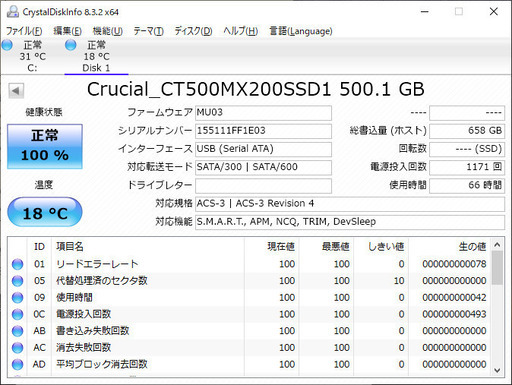512x385 pixels.
Task: Open the ディスク(D) menu
Action: [193, 31]
